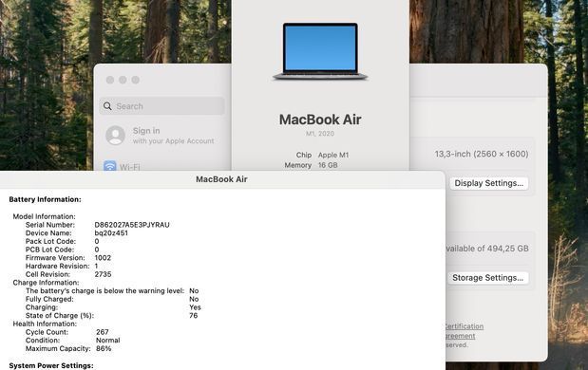Select Cell Revision value 2735
The height and width of the screenshot is (370, 588).
(104, 274)
